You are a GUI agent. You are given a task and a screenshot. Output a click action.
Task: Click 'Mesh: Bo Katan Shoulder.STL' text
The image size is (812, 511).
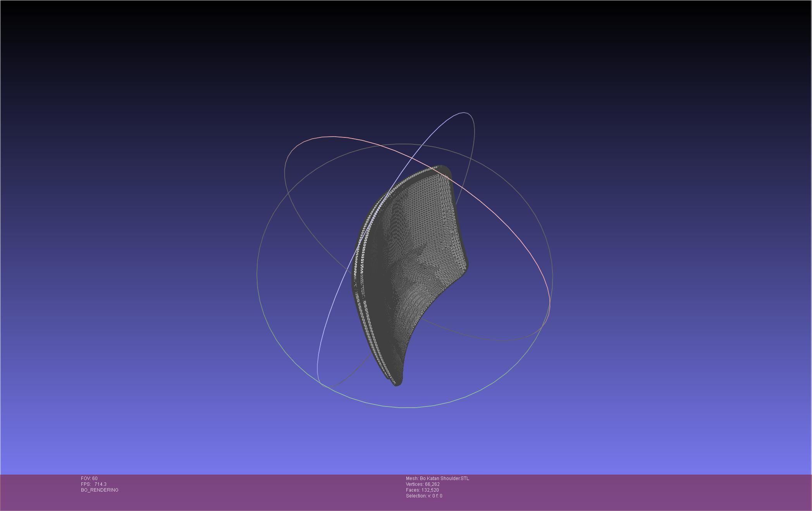tap(437, 478)
